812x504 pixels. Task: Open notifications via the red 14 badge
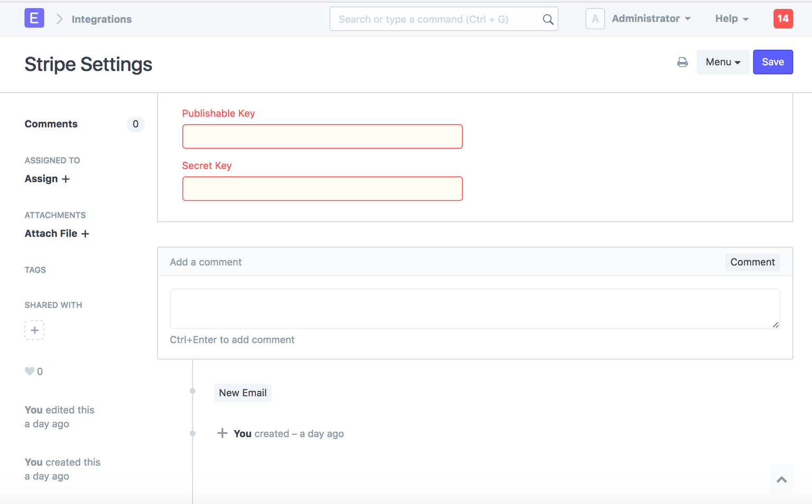[x=783, y=18]
